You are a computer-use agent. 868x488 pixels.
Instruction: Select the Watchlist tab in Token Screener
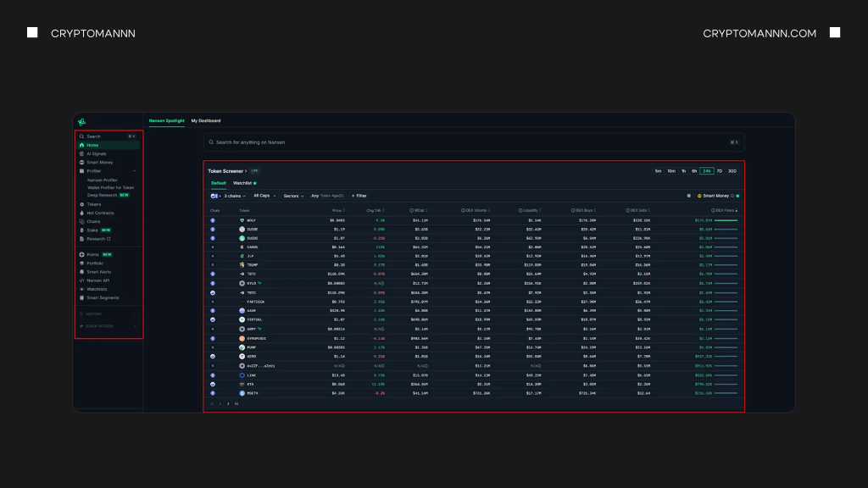point(243,183)
